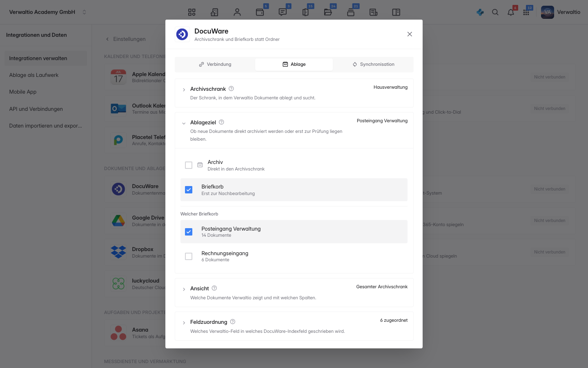Image resolution: width=588 pixels, height=368 pixels.
Task: Open the notifications bell icon
Action: pyautogui.click(x=511, y=12)
